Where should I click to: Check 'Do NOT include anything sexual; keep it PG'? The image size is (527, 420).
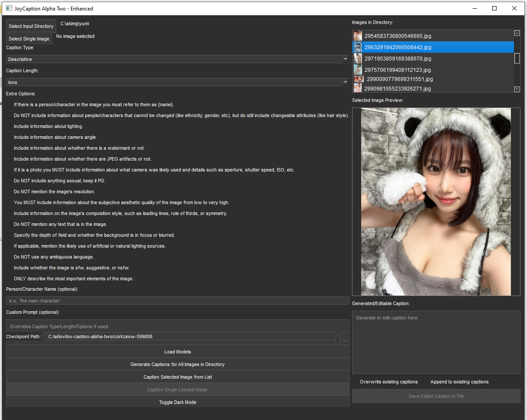pyautogui.click(x=8, y=181)
